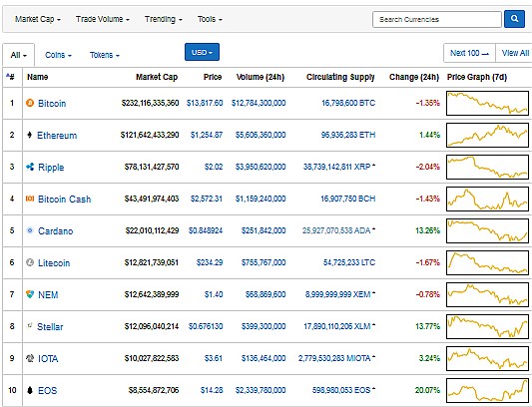532x407 pixels.
Task: Click Bitcoin volume $12,784,300,000
Action: click(x=259, y=103)
